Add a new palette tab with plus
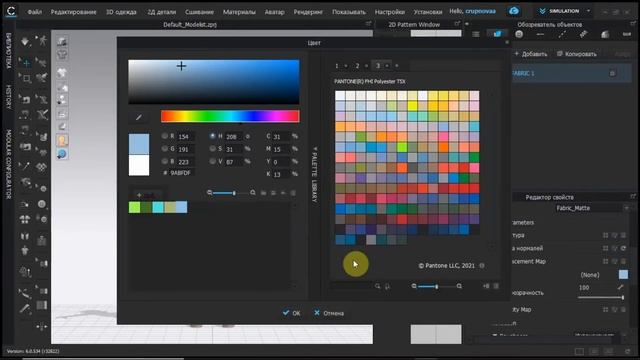This screenshot has height=360, width=640. click(x=397, y=66)
